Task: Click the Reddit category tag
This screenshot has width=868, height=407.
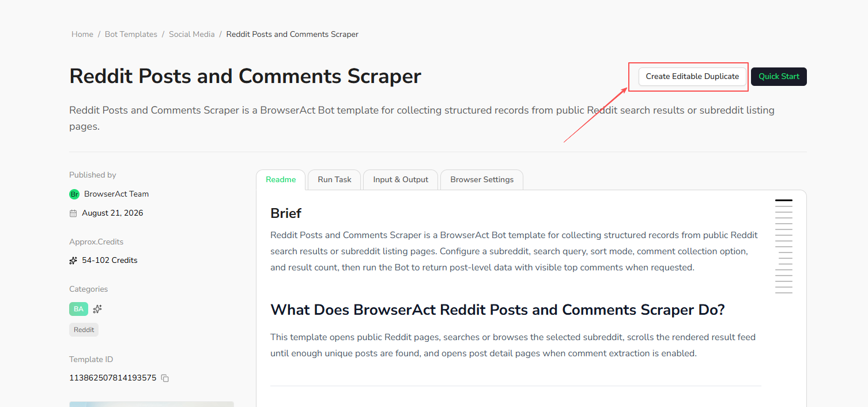Action: point(84,330)
